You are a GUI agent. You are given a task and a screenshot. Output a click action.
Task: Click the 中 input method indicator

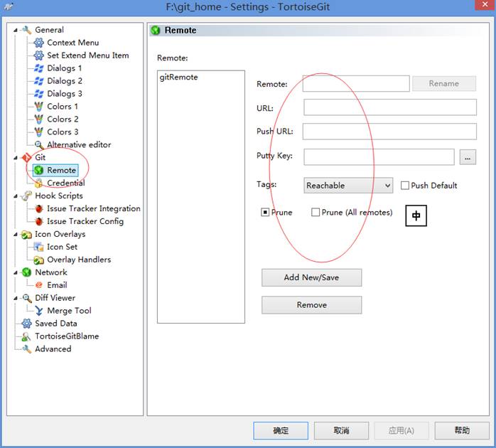(x=416, y=215)
